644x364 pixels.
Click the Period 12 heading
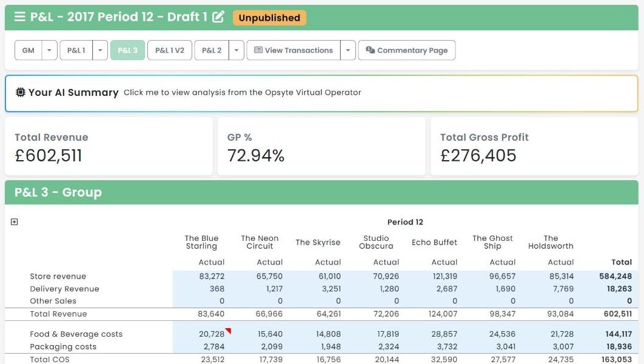coord(405,222)
